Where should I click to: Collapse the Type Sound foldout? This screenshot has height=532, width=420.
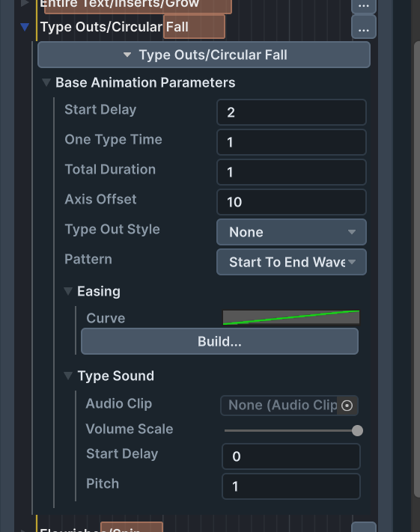click(x=68, y=376)
